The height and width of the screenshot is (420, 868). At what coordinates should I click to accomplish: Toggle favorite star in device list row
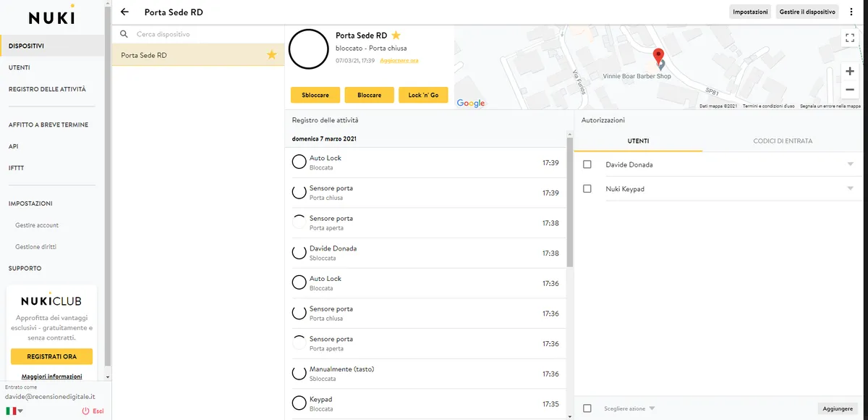tap(272, 55)
